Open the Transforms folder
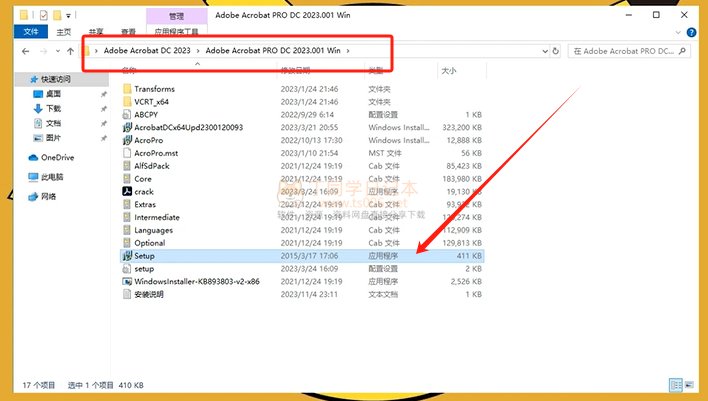 coord(153,89)
